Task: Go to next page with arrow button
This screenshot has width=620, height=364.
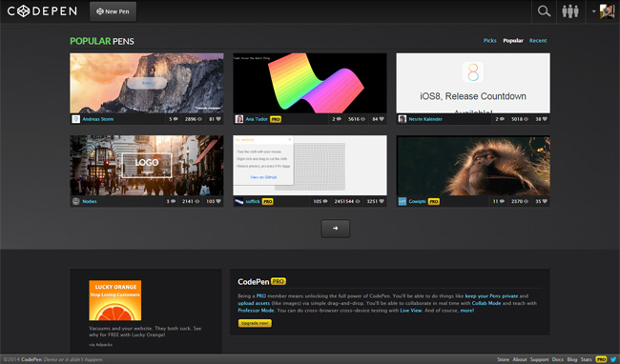Action: (x=336, y=228)
